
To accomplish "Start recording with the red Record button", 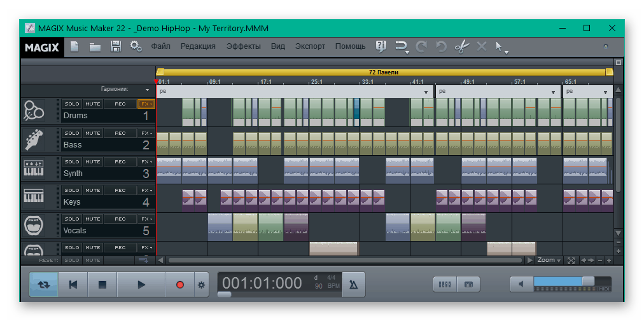I will point(180,285).
